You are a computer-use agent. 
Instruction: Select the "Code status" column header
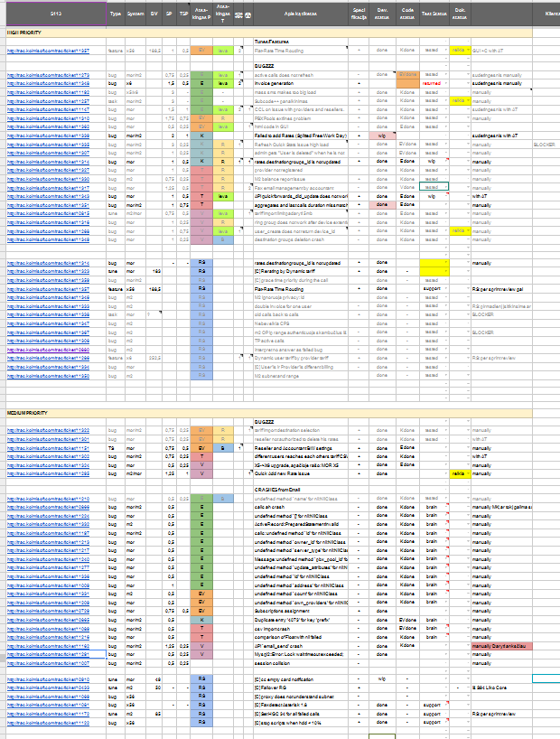pos(407,14)
